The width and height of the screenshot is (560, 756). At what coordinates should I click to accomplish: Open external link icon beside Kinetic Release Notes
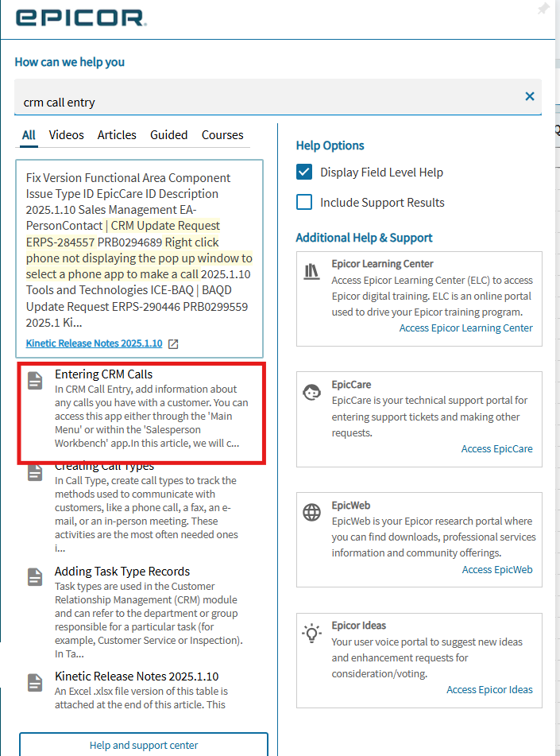click(x=173, y=343)
